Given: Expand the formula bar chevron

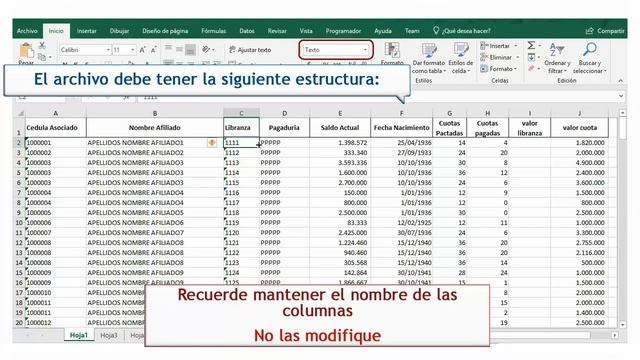Looking at the screenshot, I should pyautogui.click(x=621, y=97).
